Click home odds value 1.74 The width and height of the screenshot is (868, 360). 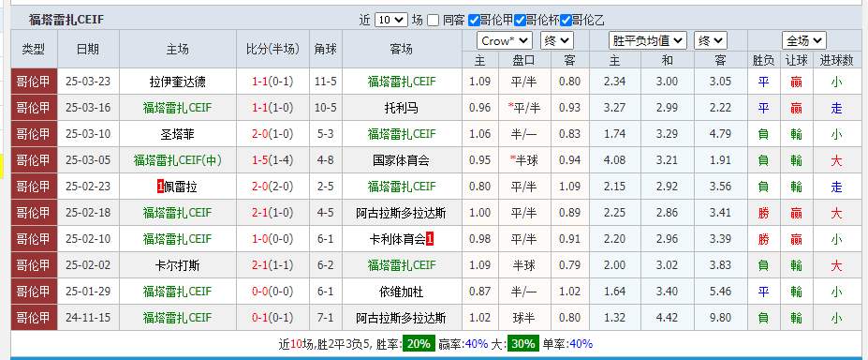pos(615,134)
